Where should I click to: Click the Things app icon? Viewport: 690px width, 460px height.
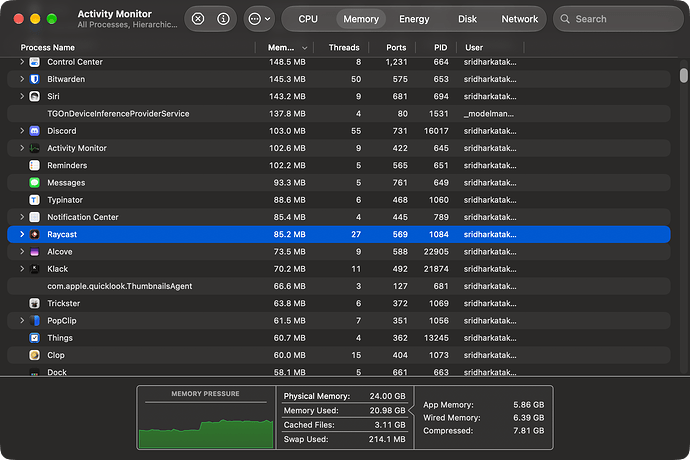tap(34, 338)
